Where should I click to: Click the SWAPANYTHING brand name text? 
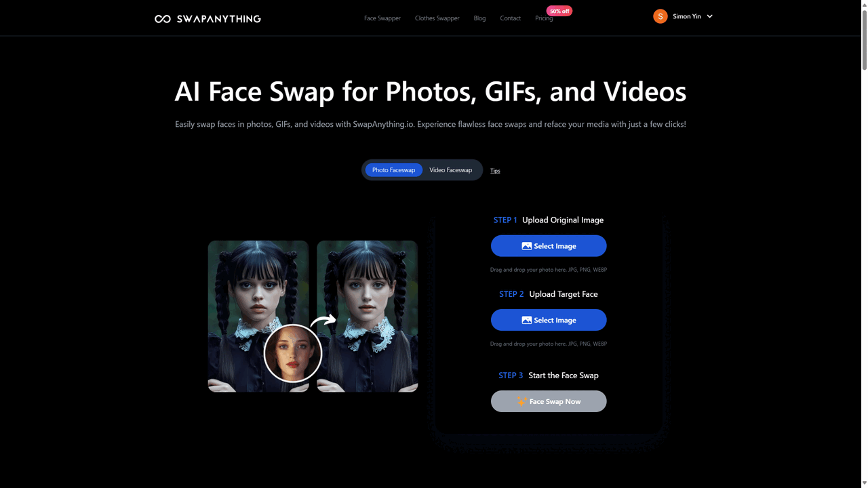click(x=218, y=19)
